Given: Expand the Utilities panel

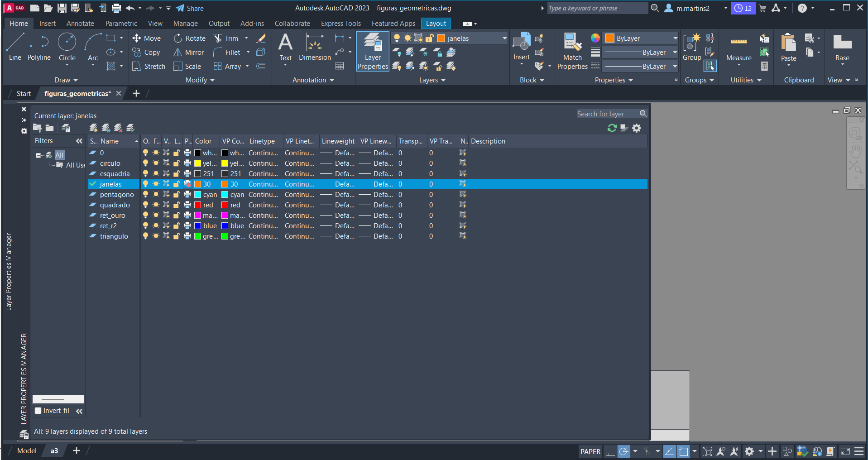Looking at the screenshot, I should pos(746,80).
